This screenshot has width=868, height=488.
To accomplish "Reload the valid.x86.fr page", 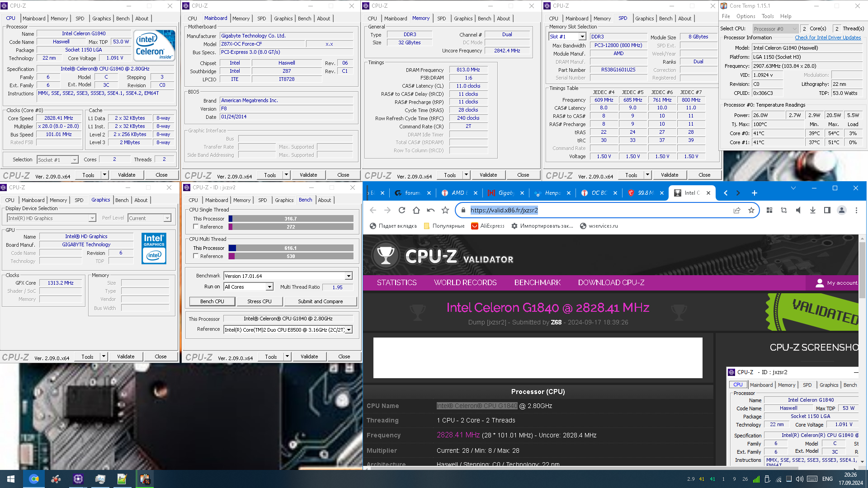I will click(402, 210).
